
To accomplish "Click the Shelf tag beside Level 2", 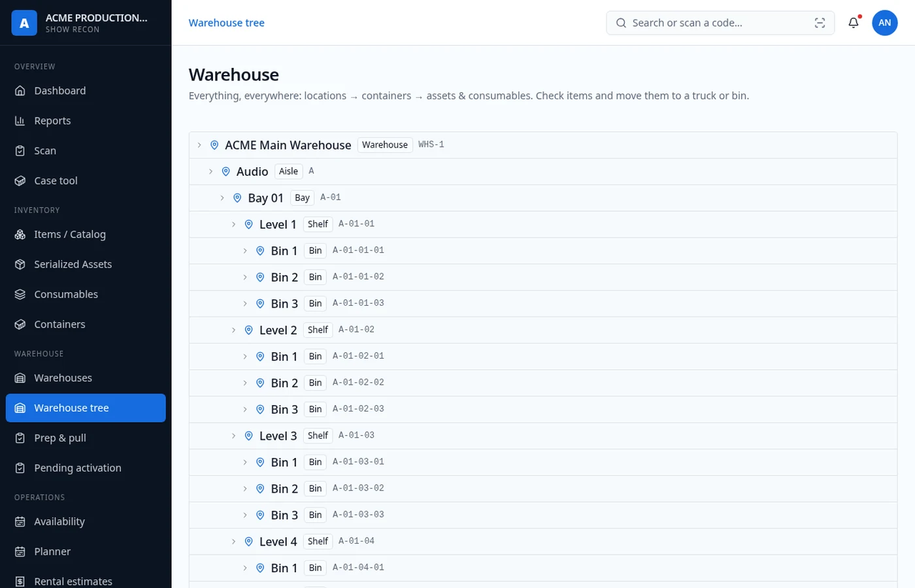I will click(318, 330).
